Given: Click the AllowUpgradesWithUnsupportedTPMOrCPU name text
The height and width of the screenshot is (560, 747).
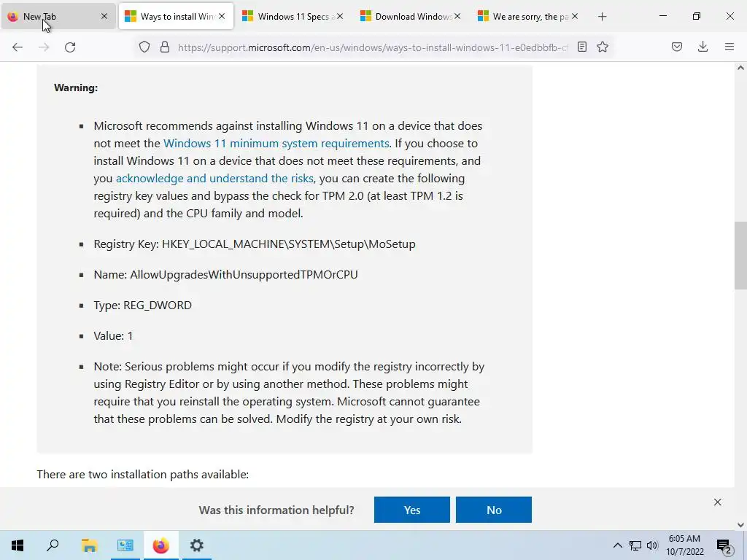Looking at the screenshot, I should pyautogui.click(x=244, y=275).
